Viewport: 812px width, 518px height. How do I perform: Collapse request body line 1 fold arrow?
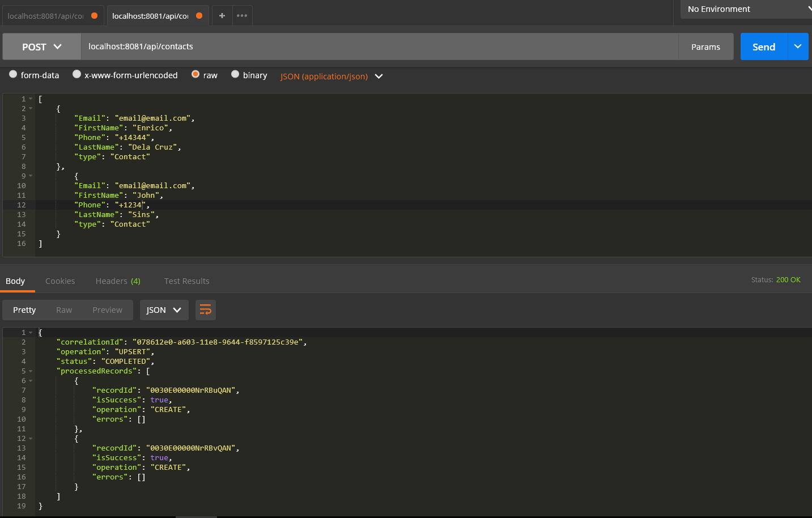click(x=31, y=99)
